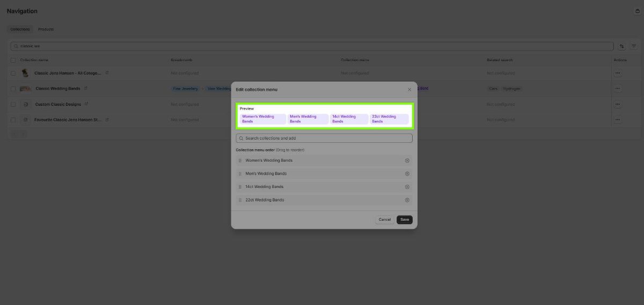Open actions menu for Custom Classic Designs row
The height and width of the screenshot is (305, 644).
click(x=618, y=104)
